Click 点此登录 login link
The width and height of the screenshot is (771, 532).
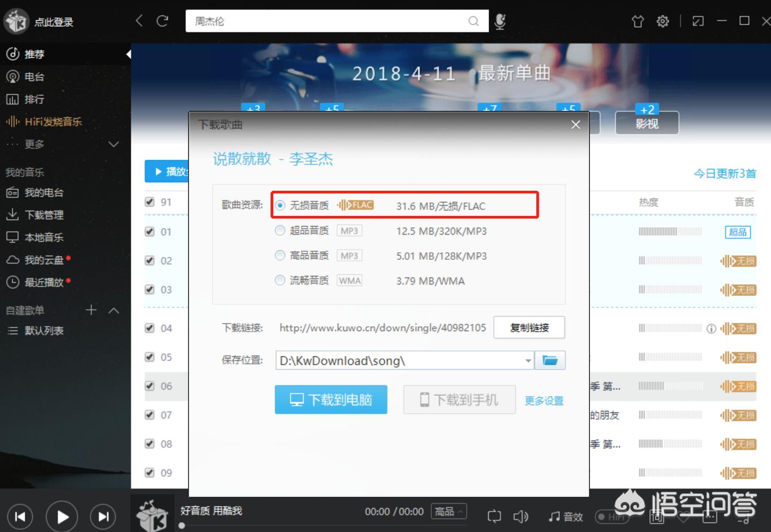click(x=54, y=22)
